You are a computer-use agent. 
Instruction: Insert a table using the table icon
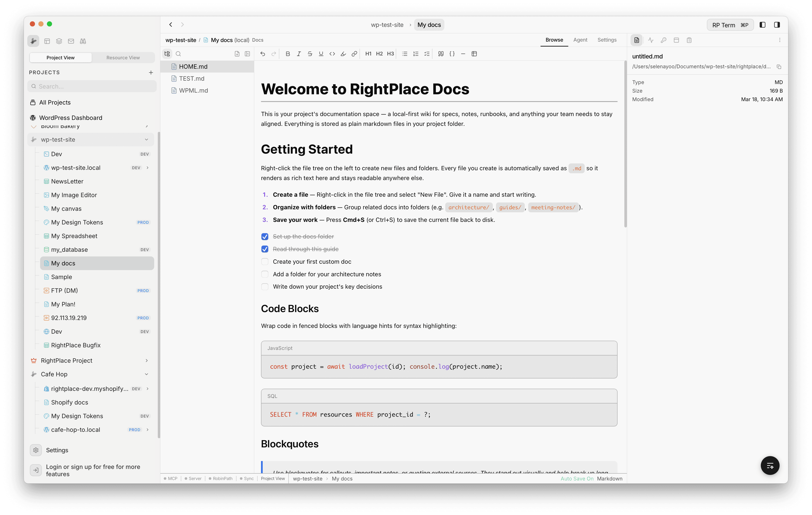(474, 54)
